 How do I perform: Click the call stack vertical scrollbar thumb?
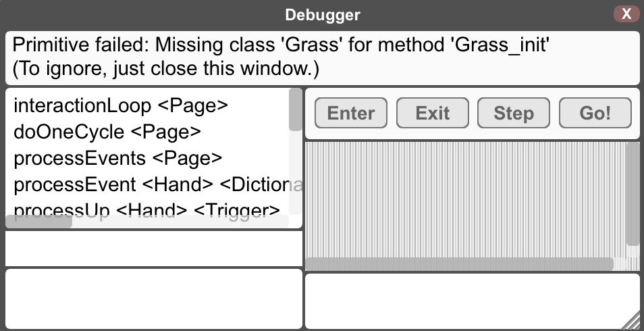[295, 110]
